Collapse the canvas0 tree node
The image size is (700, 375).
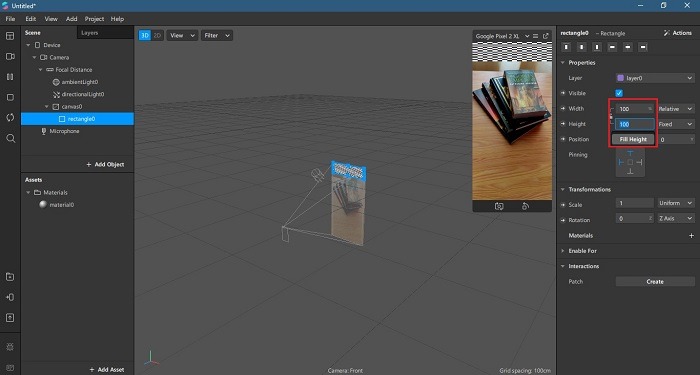(x=46, y=107)
